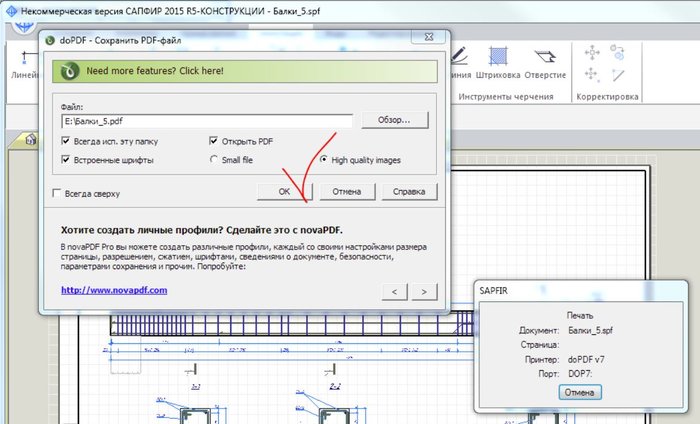700x424 pixels.
Task: Click the Обзор... browse button
Action: pyautogui.click(x=395, y=120)
